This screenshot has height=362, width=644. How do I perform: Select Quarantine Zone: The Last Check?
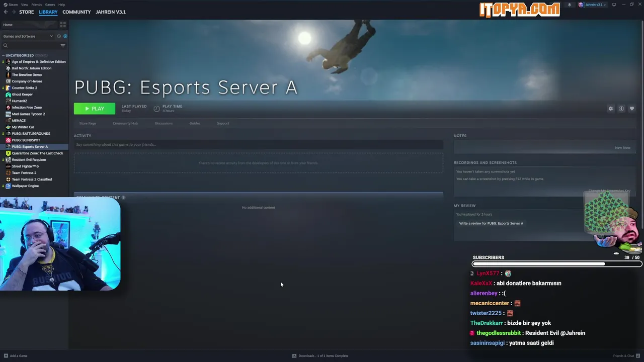38,153
